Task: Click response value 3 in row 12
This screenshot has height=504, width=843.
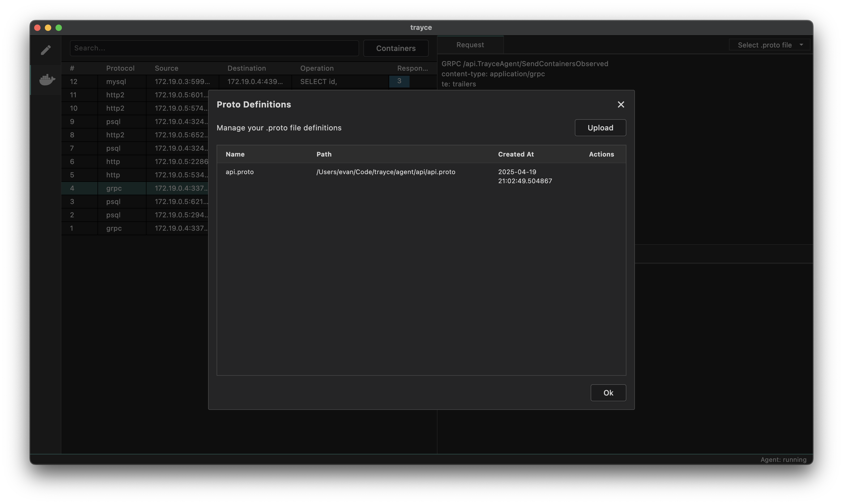Action: tap(399, 81)
